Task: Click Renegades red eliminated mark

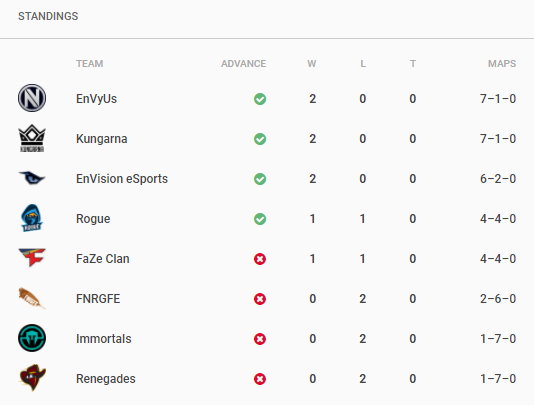Action: point(260,379)
